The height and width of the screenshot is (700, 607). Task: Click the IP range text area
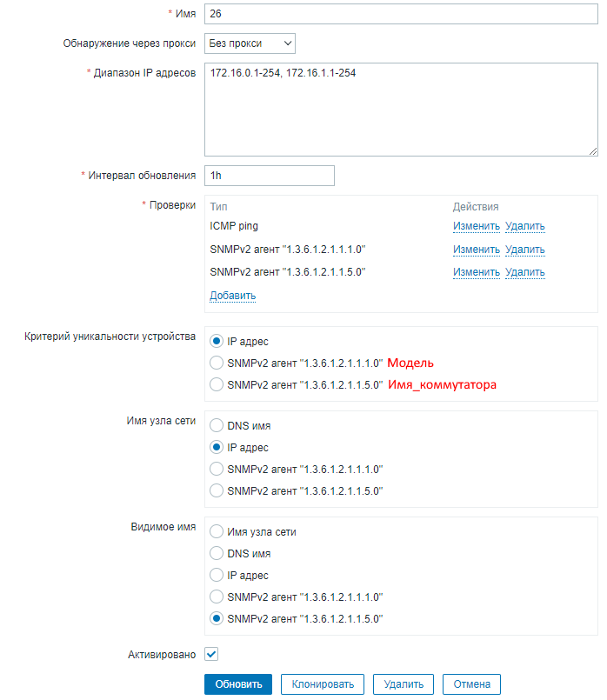point(400,109)
